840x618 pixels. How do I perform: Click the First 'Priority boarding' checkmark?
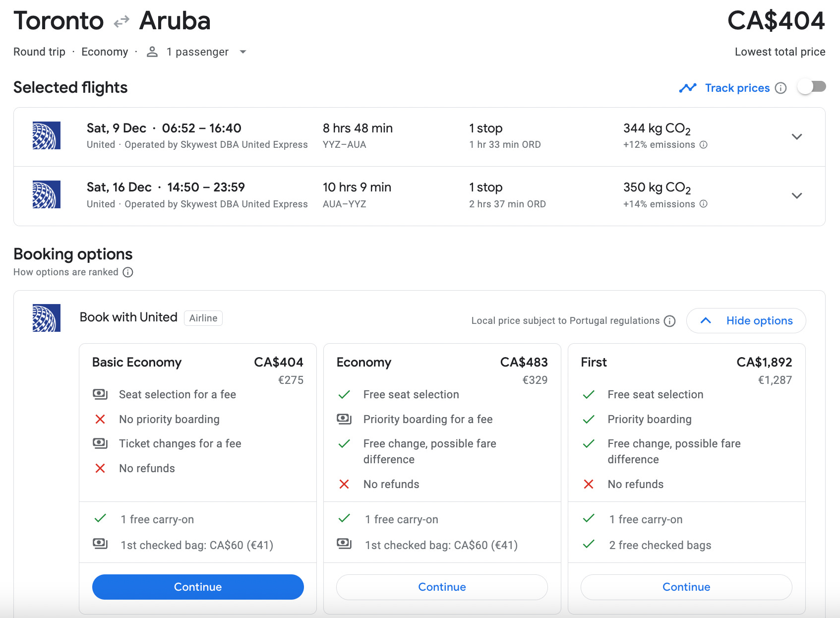(589, 419)
